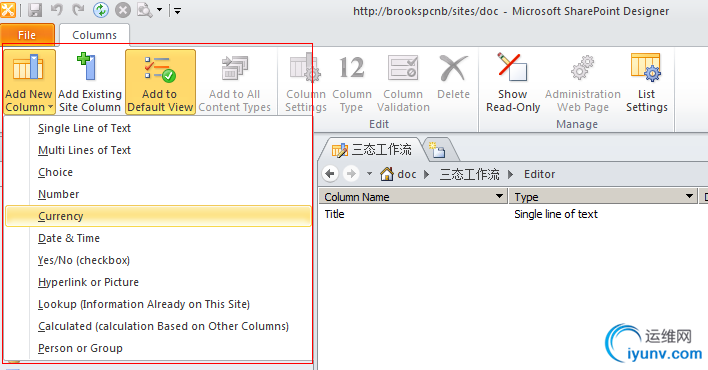Viewport: 708px width, 370px height.
Task: Select Number column type
Action: [x=158, y=194]
